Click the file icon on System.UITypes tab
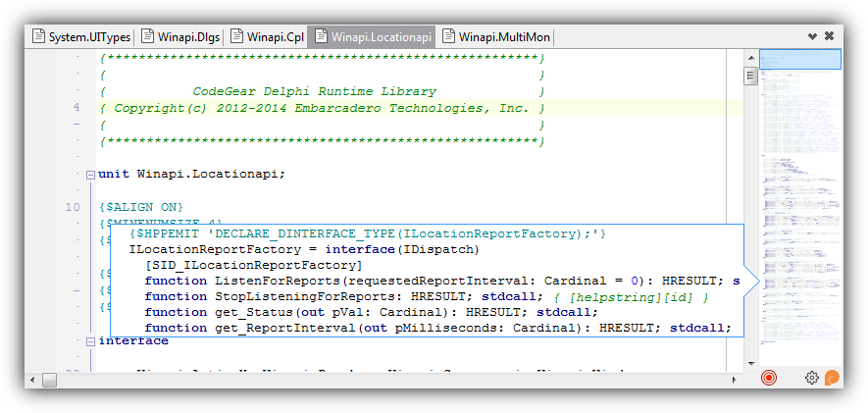Screen dimensions: 868x413 pos(38,37)
